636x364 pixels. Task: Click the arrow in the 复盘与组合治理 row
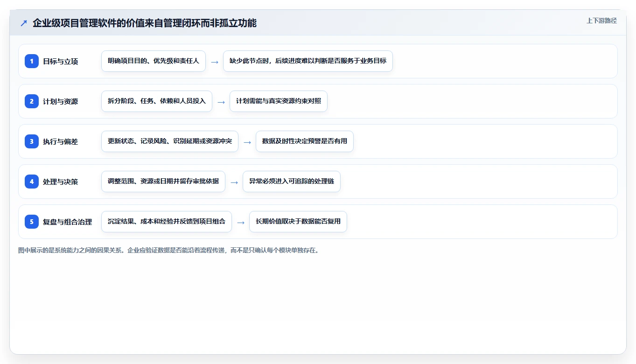pyautogui.click(x=241, y=223)
